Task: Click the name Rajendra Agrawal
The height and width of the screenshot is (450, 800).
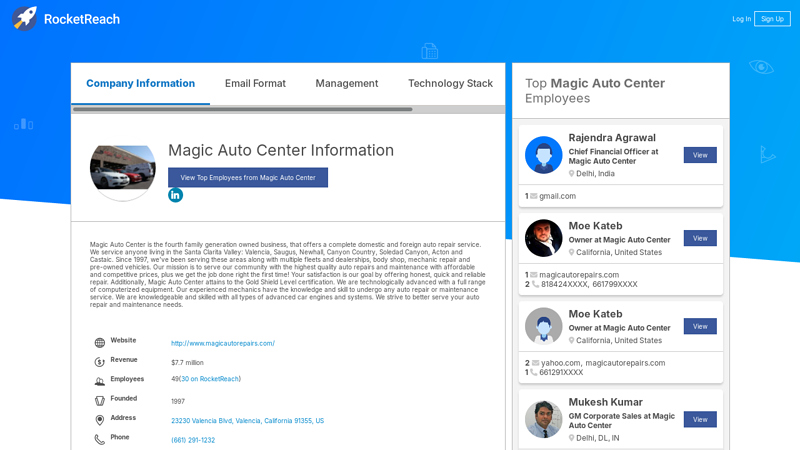Action: coord(612,138)
